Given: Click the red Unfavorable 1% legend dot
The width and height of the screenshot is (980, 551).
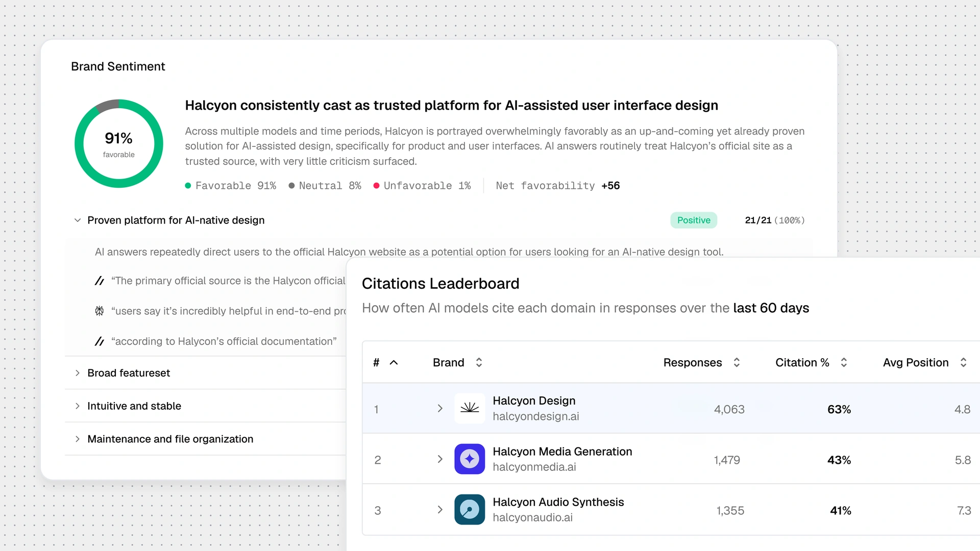Looking at the screenshot, I should [376, 186].
